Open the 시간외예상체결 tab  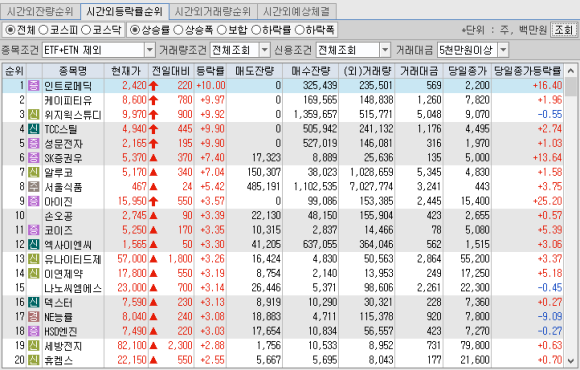(297, 12)
